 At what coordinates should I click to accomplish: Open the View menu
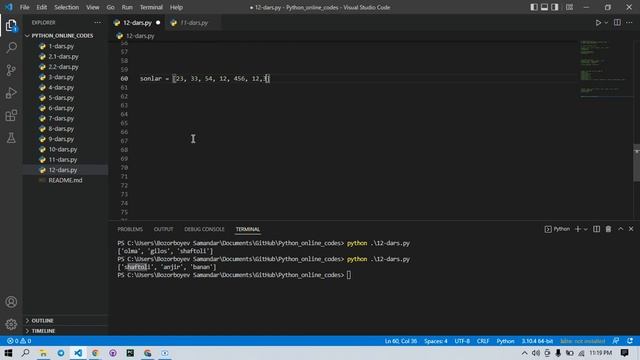[93, 7]
